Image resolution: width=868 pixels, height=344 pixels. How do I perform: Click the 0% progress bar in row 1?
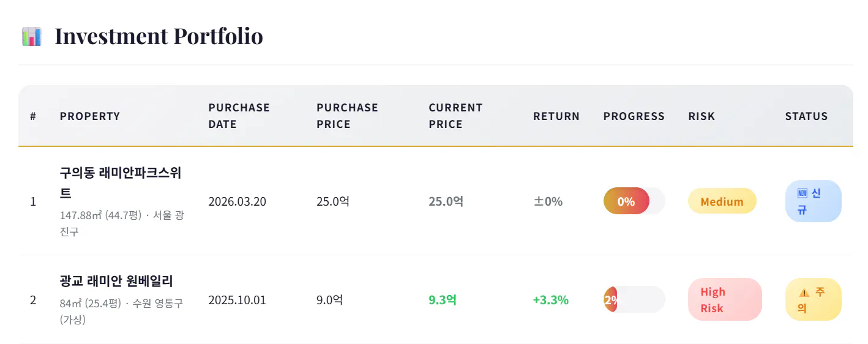click(x=634, y=201)
